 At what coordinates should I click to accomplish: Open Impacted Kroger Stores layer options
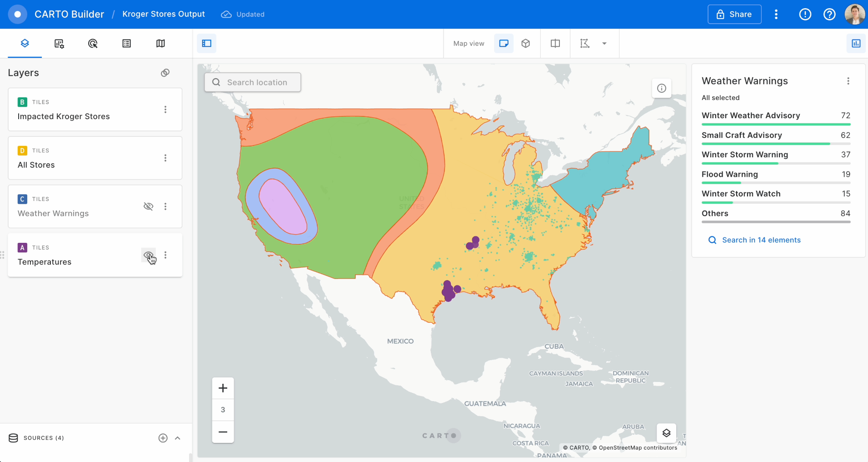pos(165,110)
